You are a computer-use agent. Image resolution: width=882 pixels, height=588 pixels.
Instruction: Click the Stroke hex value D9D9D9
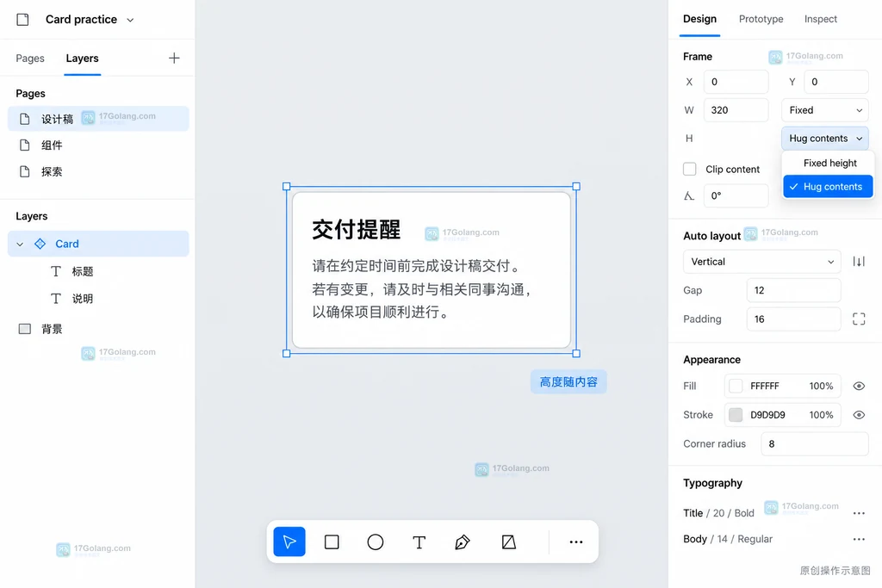(767, 415)
